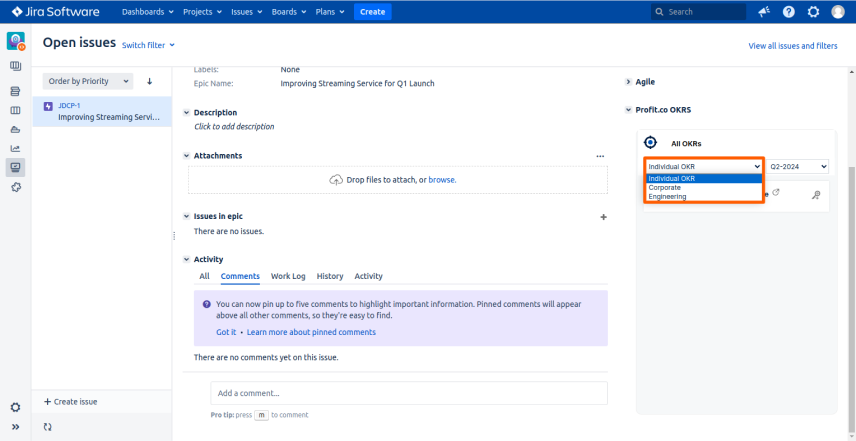The height and width of the screenshot is (441, 856).
Task: Switch to the All activity tab
Action: [204, 276]
